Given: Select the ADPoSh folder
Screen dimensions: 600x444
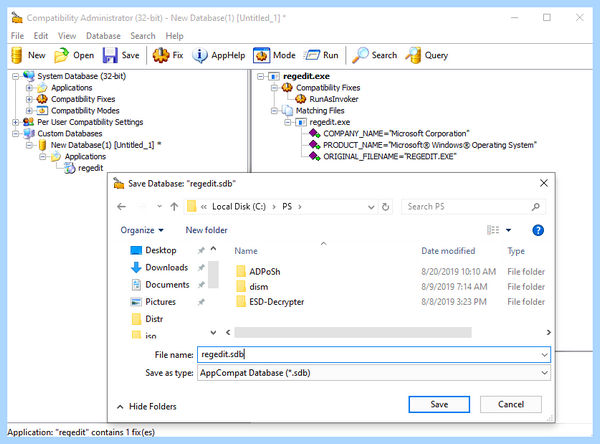Looking at the screenshot, I should click(265, 272).
